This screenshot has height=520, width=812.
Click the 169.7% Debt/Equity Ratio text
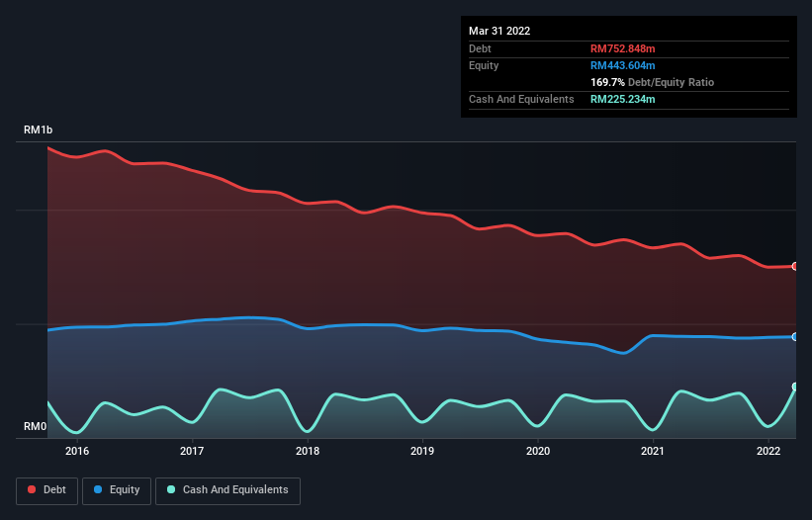652,82
